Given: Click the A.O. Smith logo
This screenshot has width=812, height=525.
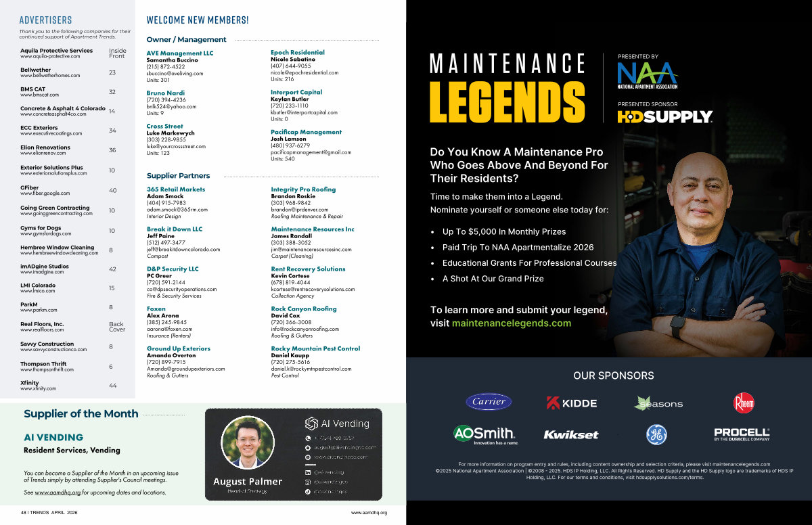Looking at the screenshot, I should [x=485, y=434].
